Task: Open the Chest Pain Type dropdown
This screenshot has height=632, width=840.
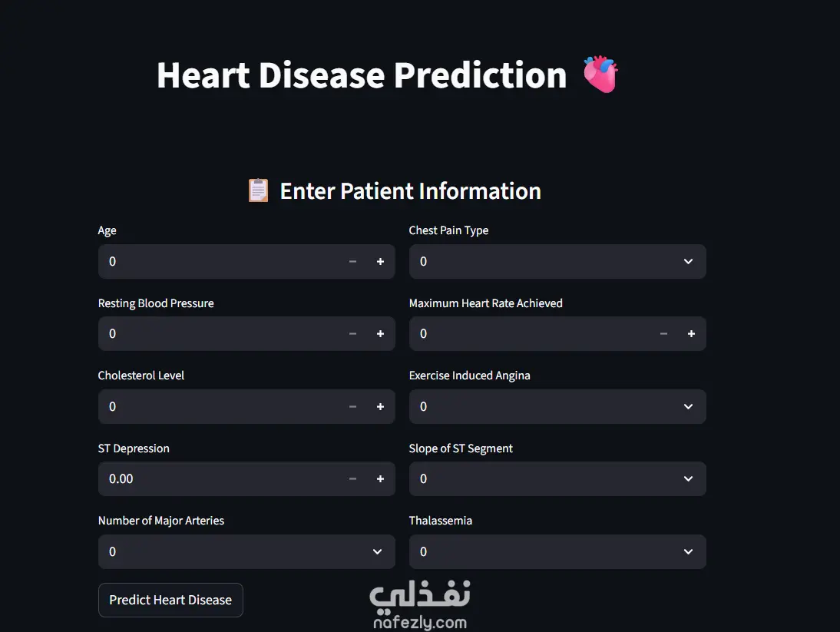Action: point(557,262)
